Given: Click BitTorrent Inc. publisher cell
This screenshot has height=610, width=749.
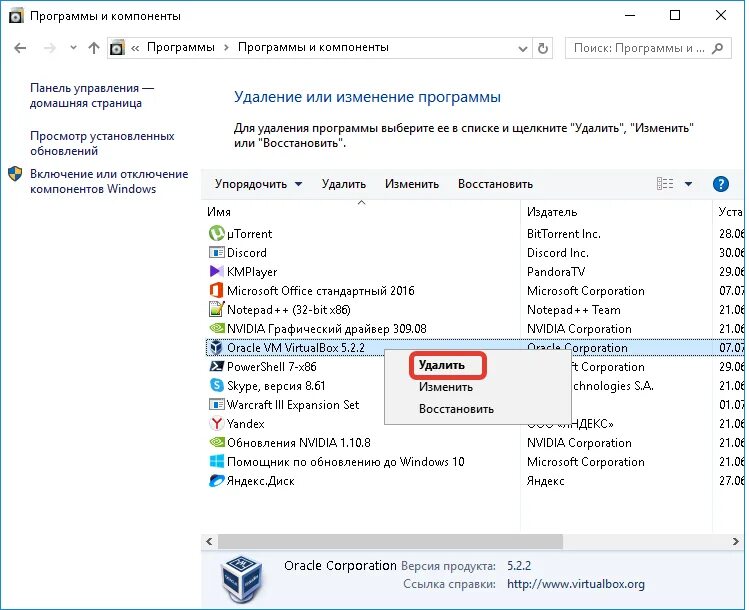Looking at the screenshot, I should point(564,234).
